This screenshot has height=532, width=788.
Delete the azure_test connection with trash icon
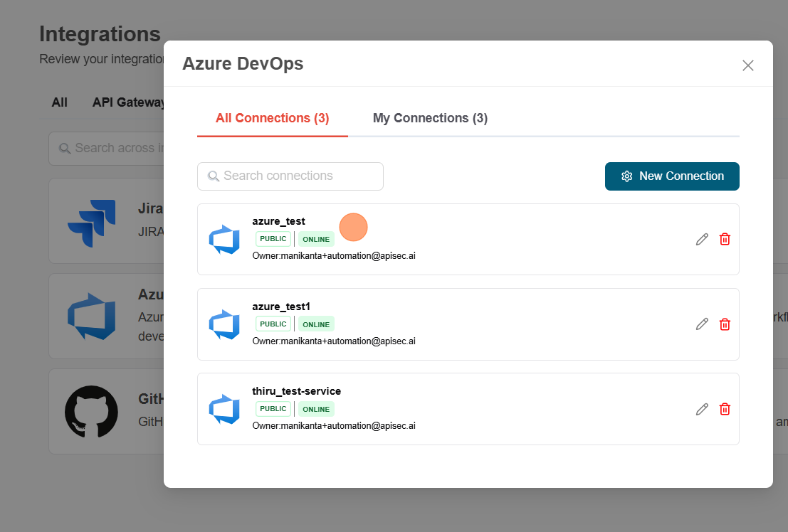[x=725, y=239]
